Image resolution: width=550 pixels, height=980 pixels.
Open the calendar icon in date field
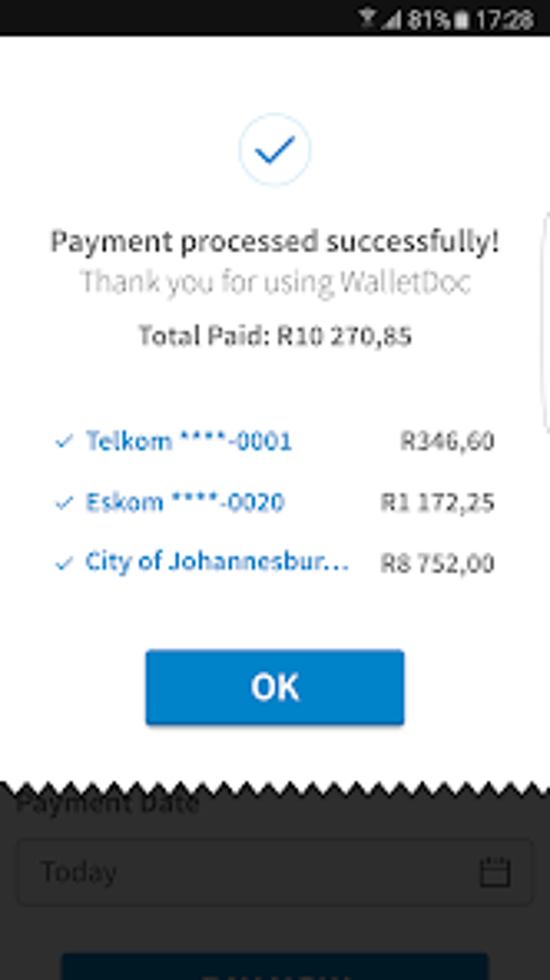(495, 872)
